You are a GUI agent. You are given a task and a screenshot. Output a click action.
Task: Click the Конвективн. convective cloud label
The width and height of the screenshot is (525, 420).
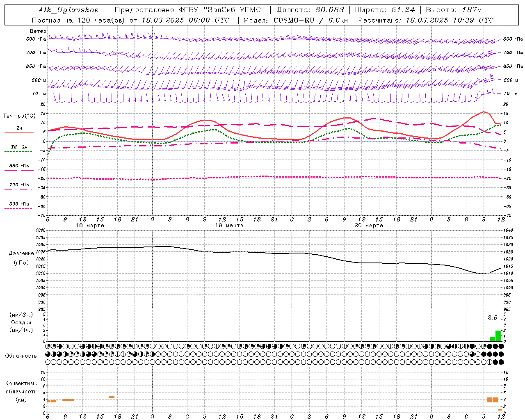tap(21, 383)
